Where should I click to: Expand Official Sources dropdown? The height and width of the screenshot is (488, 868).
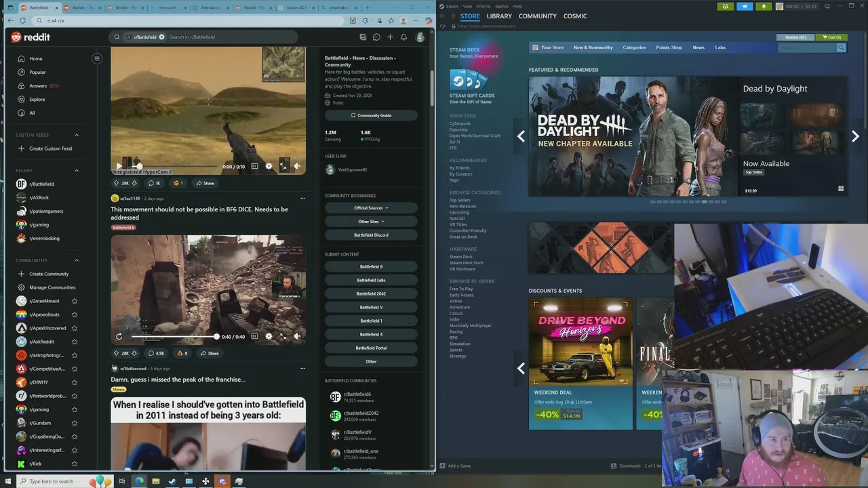[371, 208]
